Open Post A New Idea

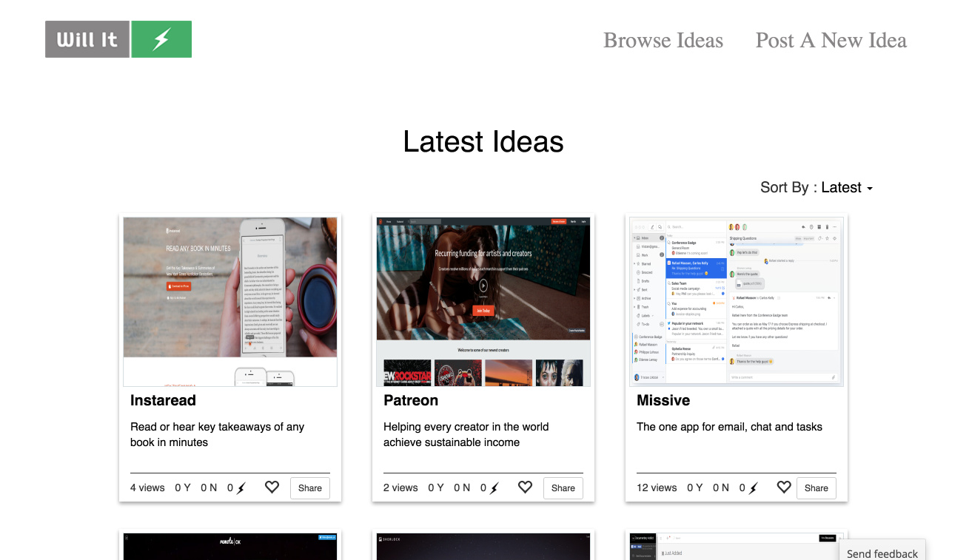(x=831, y=41)
